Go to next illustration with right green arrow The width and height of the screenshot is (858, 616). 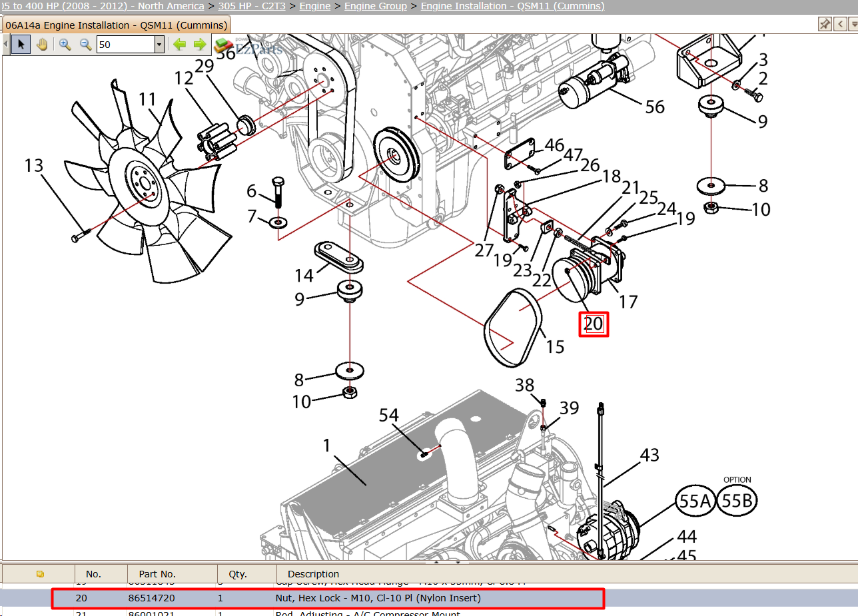(200, 45)
